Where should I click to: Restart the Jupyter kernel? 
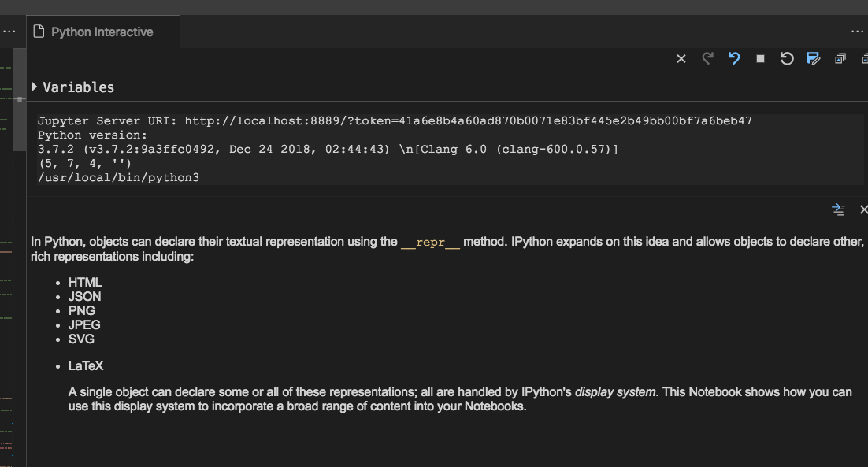(x=787, y=58)
